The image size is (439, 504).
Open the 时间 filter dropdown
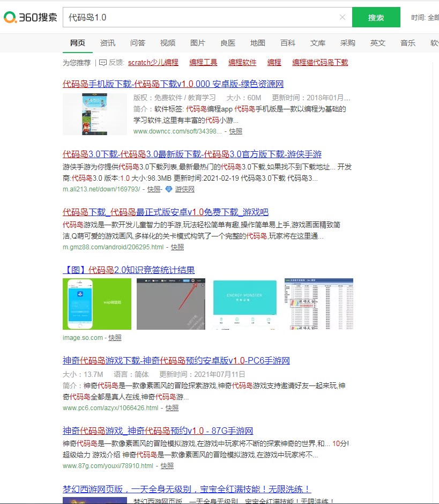[425, 17]
